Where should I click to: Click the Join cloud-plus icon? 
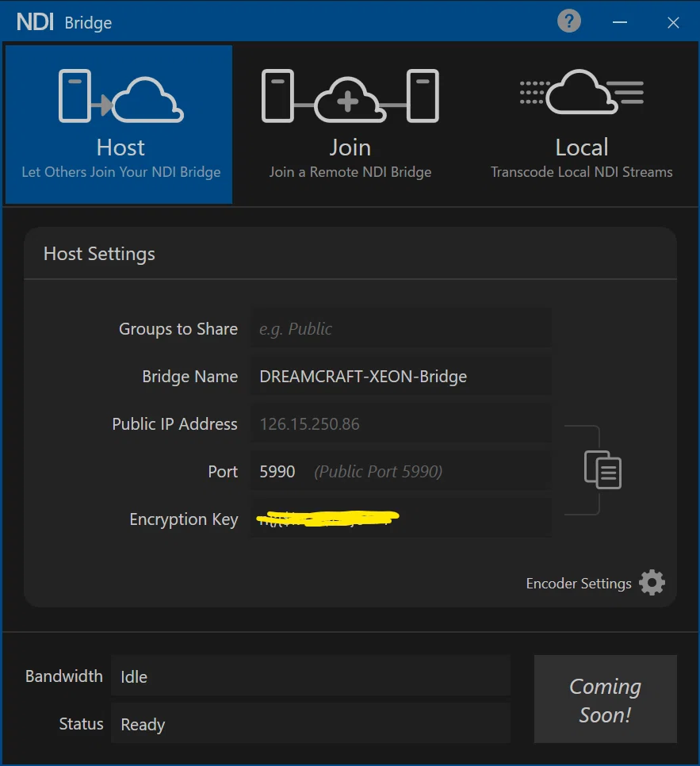pos(350,96)
